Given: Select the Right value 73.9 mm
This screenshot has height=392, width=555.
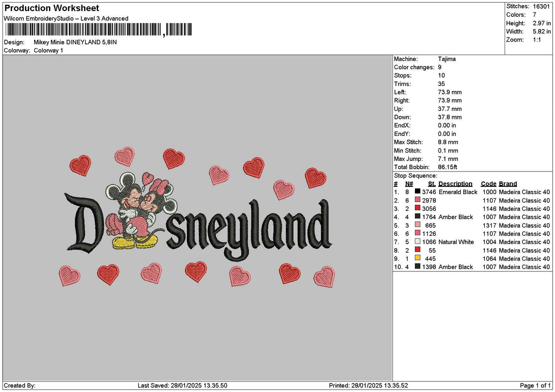Looking at the screenshot, I should 450,100.
